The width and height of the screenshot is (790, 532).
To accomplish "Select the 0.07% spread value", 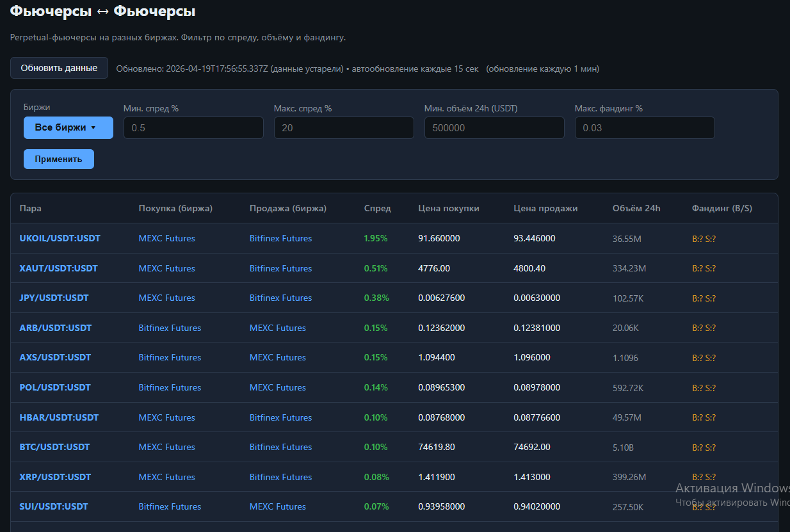I will (x=376, y=506).
